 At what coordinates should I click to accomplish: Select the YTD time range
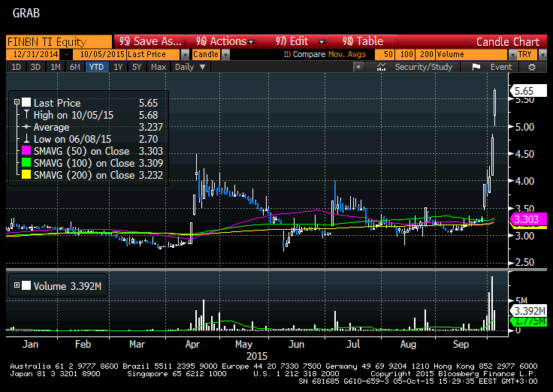(x=96, y=67)
